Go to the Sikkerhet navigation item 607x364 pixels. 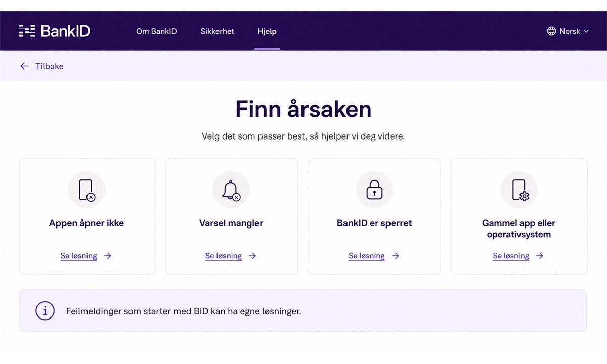(217, 31)
